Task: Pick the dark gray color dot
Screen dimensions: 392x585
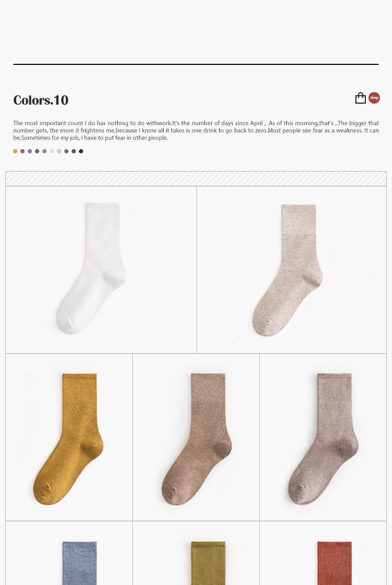Action: coord(74,151)
